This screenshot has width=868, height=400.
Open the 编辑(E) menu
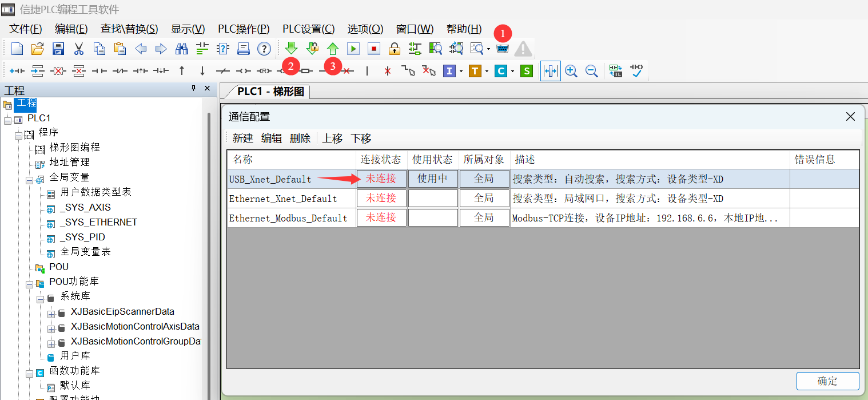pyautogui.click(x=71, y=29)
